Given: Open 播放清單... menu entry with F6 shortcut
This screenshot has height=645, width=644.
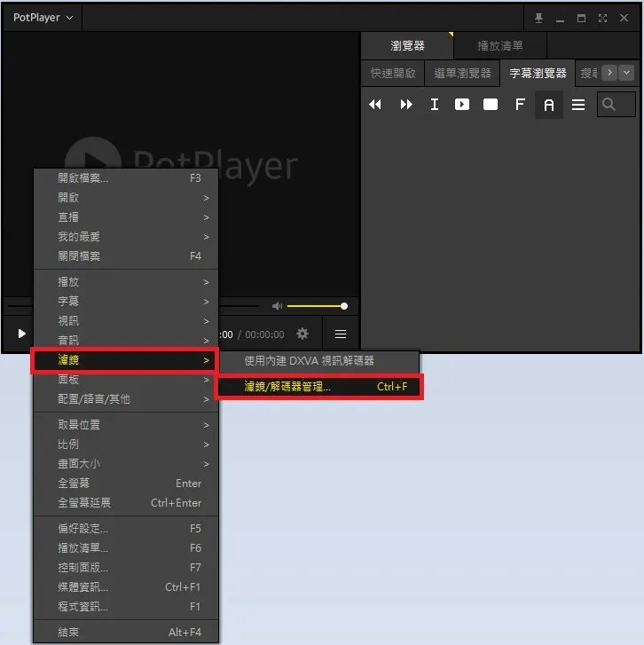Looking at the screenshot, I should coord(126,548).
